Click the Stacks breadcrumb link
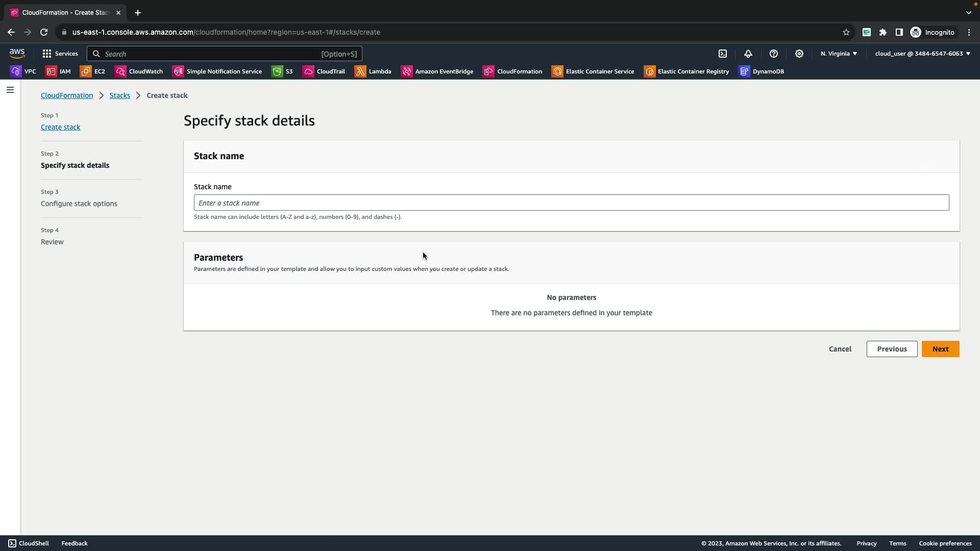This screenshot has height=551, width=980. coord(119,95)
